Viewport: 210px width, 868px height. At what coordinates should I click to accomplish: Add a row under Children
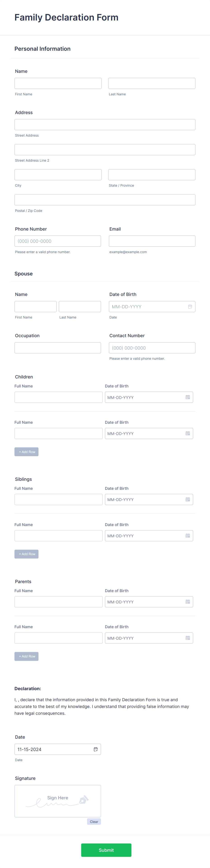pyautogui.click(x=26, y=452)
